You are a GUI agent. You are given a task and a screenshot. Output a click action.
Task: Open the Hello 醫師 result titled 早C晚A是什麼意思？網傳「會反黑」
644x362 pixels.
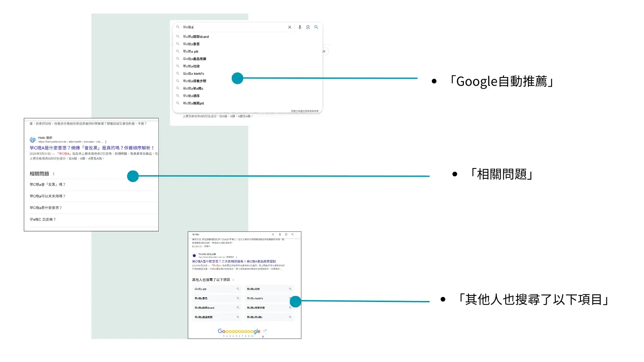92,148
